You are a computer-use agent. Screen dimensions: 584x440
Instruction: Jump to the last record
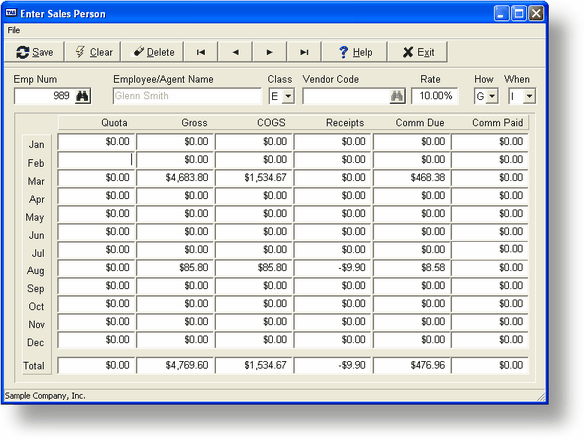point(304,52)
